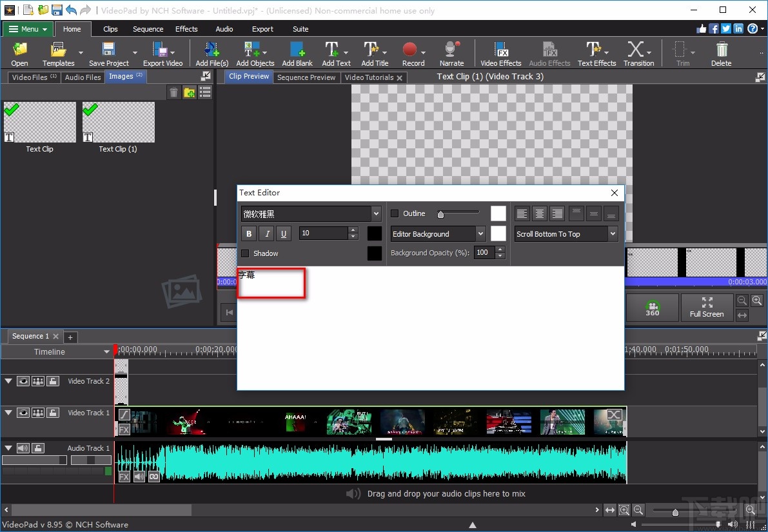This screenshot has width=768, height=532.
Task: Click the FX icon on Video Track 1
Action: click(123, 428)
